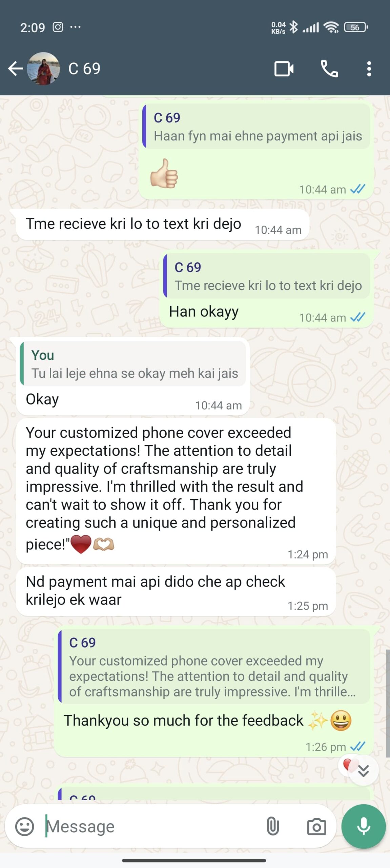Tap quoted phone cover review in Thankyou message
Screen dimensions: 390x868
[214, 666]
